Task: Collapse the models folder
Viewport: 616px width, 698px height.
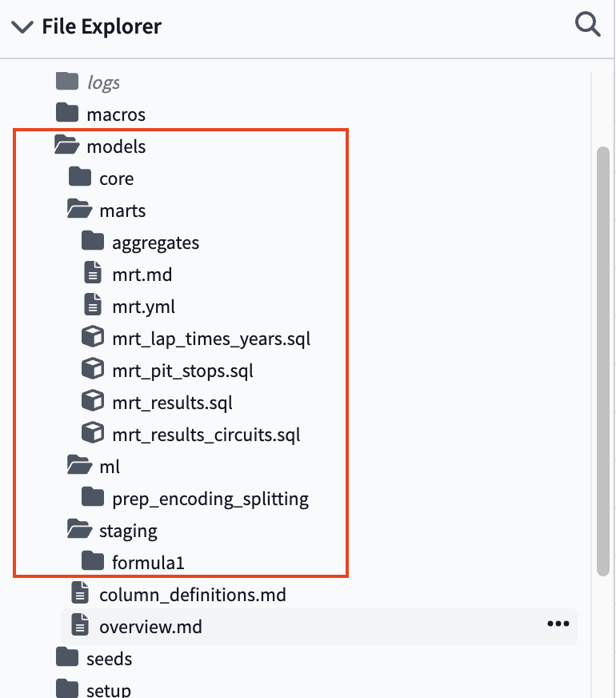Action: [x=115, y=146]
